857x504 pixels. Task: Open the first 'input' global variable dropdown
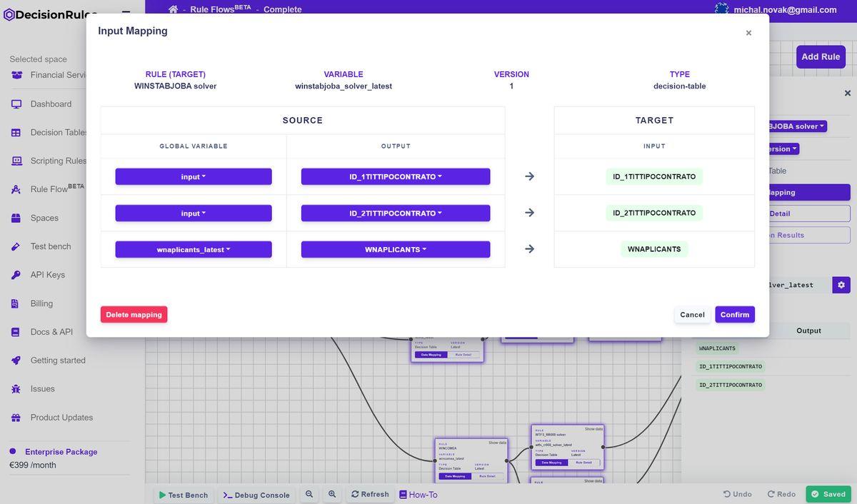[194, 176]
